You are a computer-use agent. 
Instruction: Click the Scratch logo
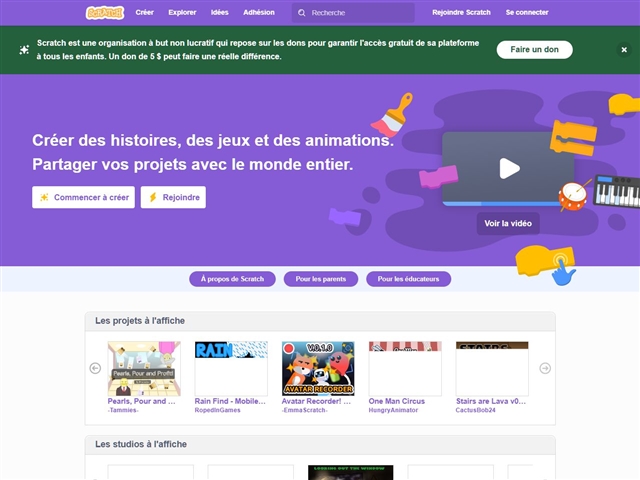[x=105, y=13]
